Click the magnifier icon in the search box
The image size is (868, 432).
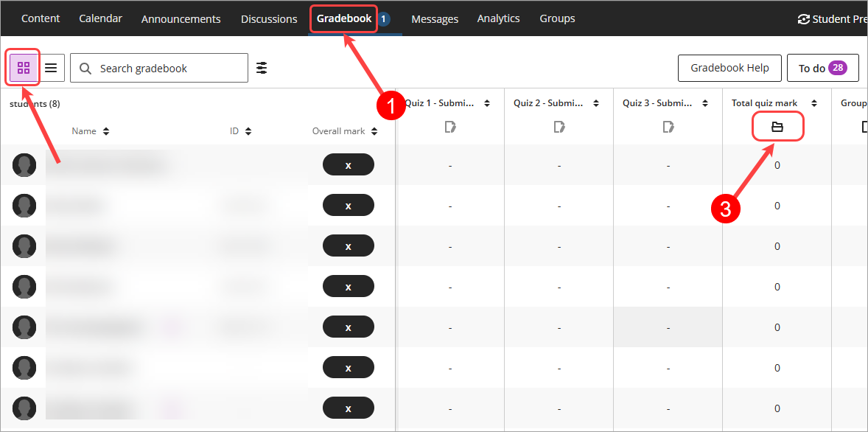click(85, 68)
